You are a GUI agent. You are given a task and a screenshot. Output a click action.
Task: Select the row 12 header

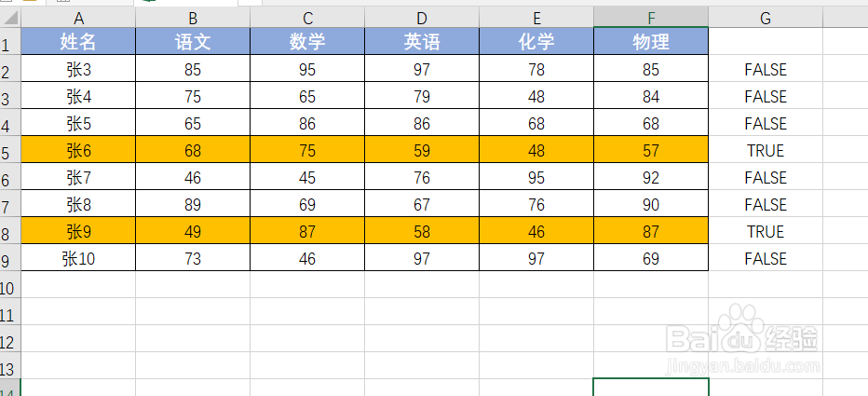coord(10,339)
